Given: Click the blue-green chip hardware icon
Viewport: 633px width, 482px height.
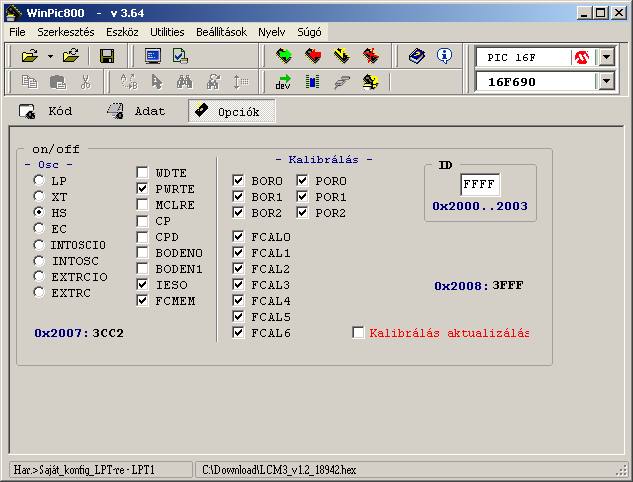Looking at the screenshot, I should 312,82.
